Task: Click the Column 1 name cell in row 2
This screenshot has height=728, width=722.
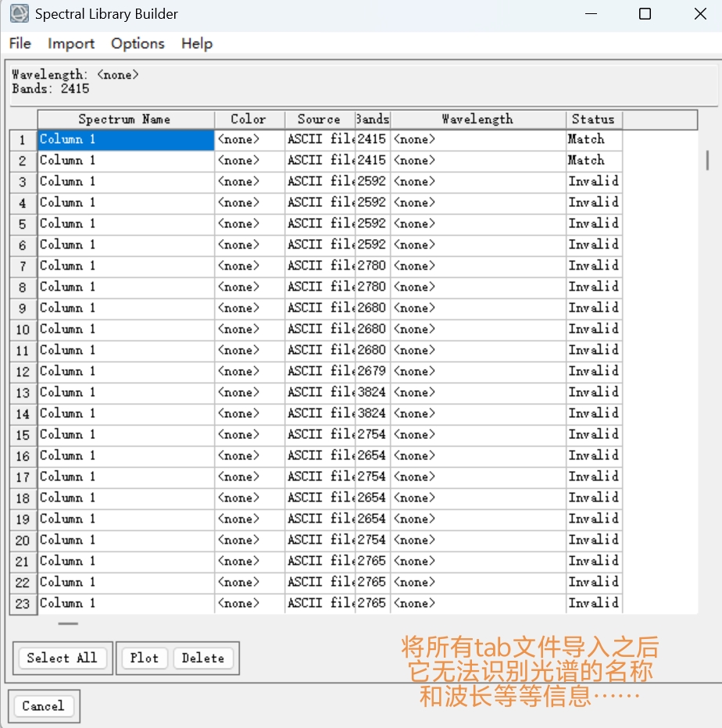Action: [126, 161]
